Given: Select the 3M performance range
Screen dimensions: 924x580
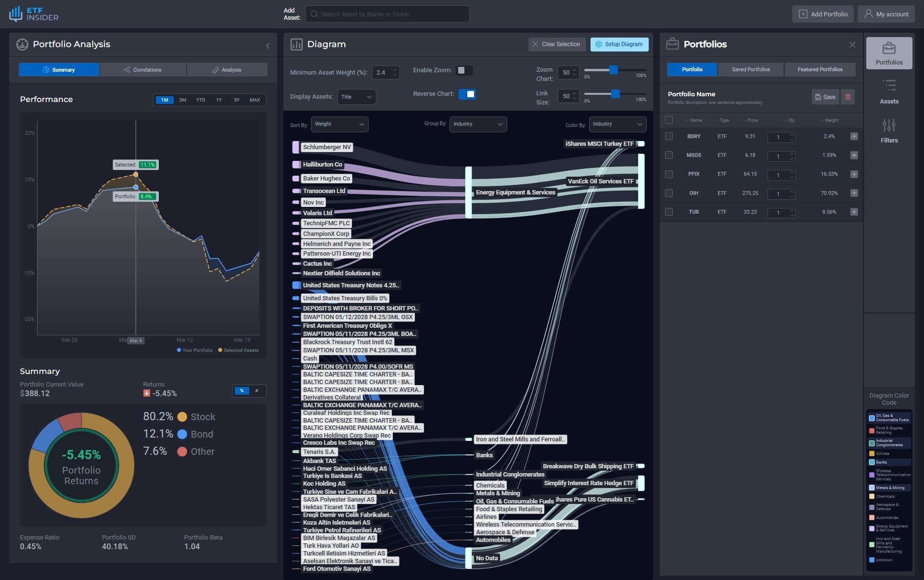Looking at the screenshot, I should (x=182, y=100).
